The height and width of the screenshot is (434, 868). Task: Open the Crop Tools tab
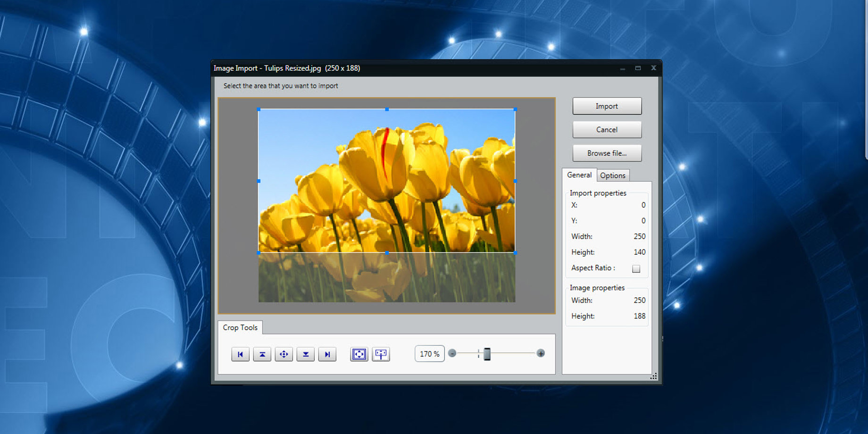(x=240, y=327)
